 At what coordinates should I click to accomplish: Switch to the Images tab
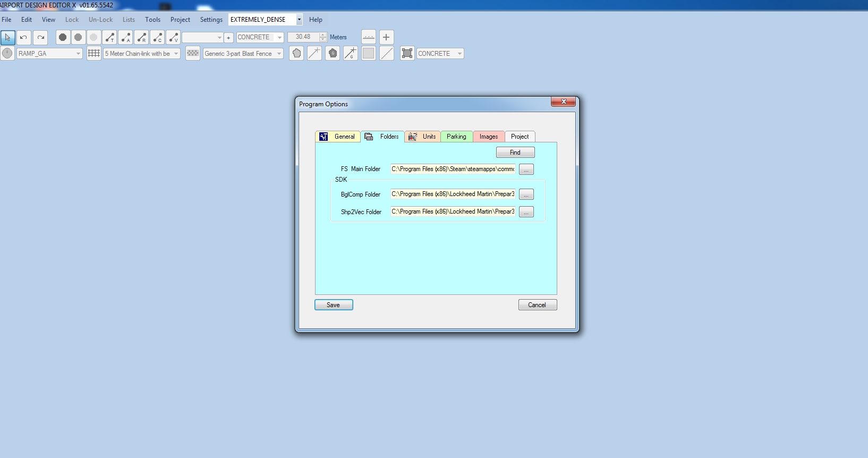489,137
